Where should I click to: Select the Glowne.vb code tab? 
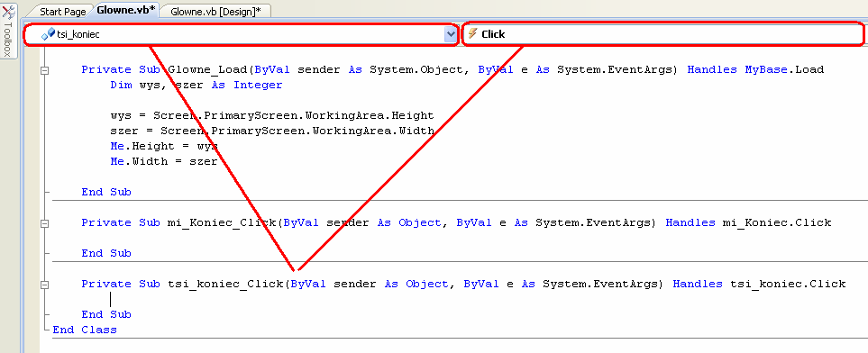pyautogui.click(x=126, y=10)
